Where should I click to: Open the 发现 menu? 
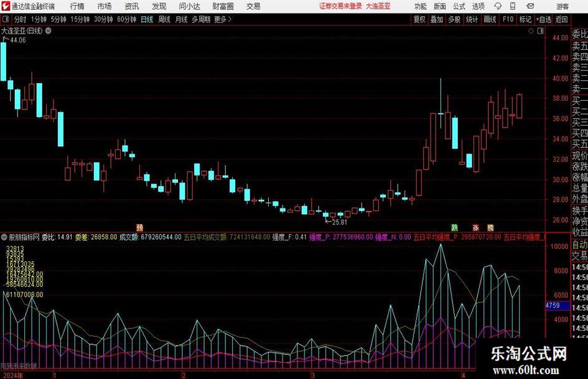(x=159, y=6)
